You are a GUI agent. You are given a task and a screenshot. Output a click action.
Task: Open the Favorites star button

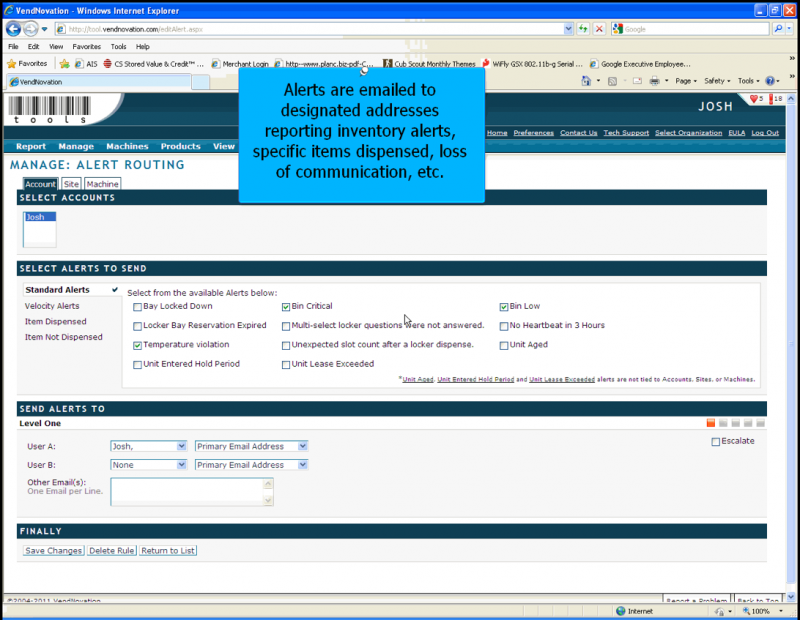(27, 64)
